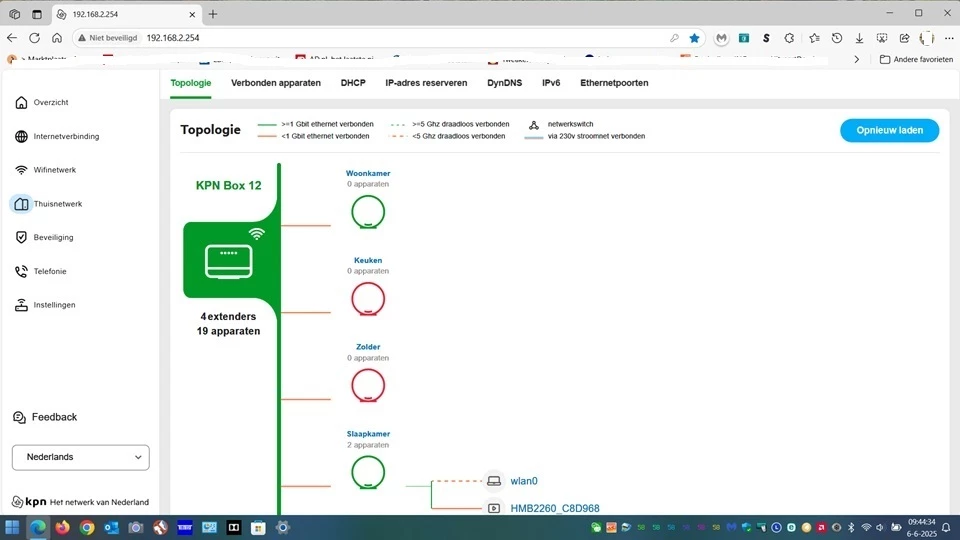Screen dimensions: 960x540
Task: Click the laptop icon beside wlan0
Action: tap(494, 481)
